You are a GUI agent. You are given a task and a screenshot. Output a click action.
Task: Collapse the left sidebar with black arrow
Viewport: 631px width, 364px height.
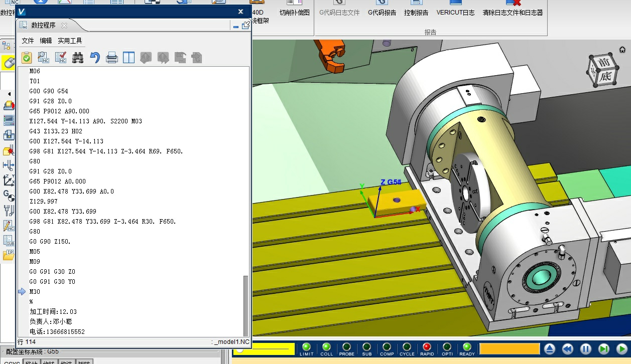9,94
